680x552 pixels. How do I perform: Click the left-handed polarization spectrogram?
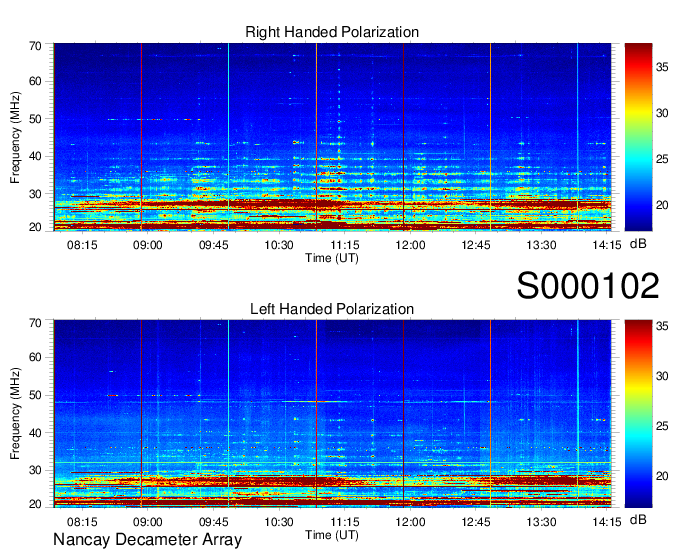(332, 414)
